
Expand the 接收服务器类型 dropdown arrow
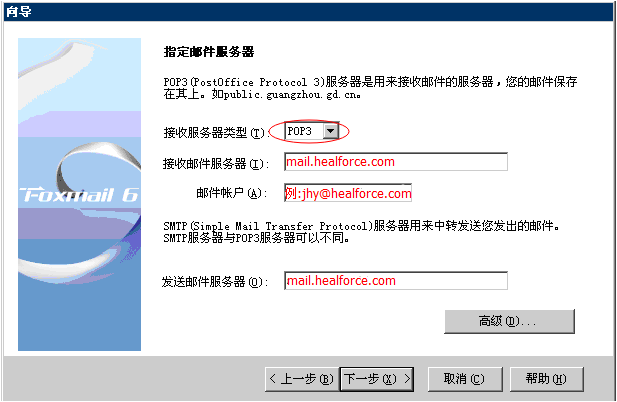pyautogui.click(x=331, y=131)
